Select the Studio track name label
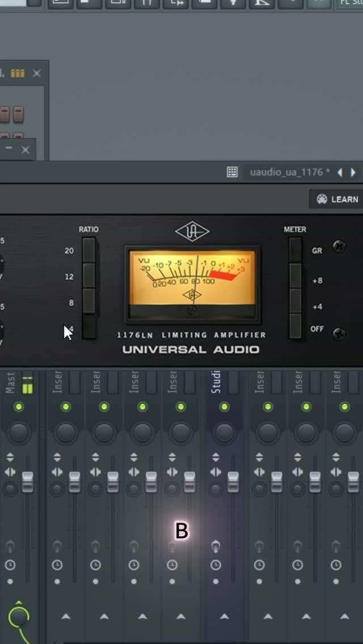 (x=216, y=382)
